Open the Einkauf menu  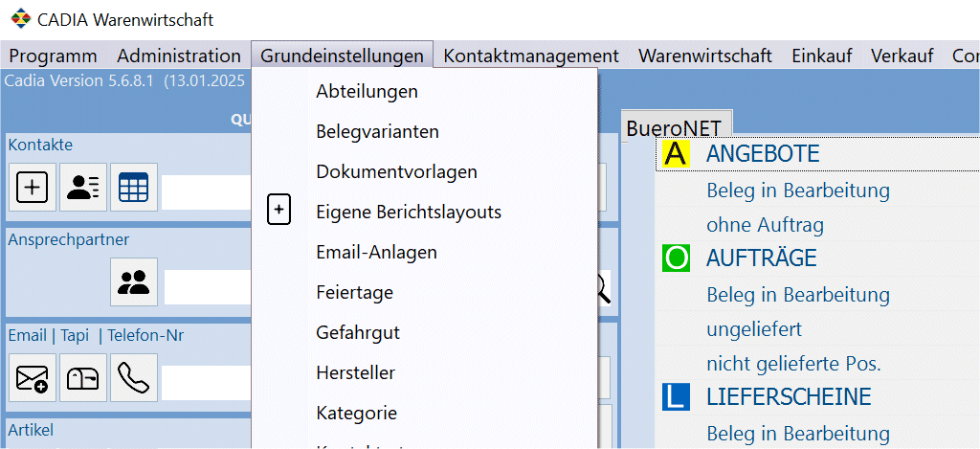pyautogui.click(x=822, y=56)
